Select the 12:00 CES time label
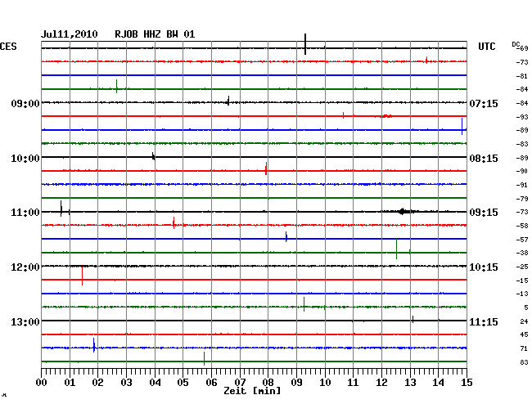Screen dimensions: 532x404 (25, 267)
